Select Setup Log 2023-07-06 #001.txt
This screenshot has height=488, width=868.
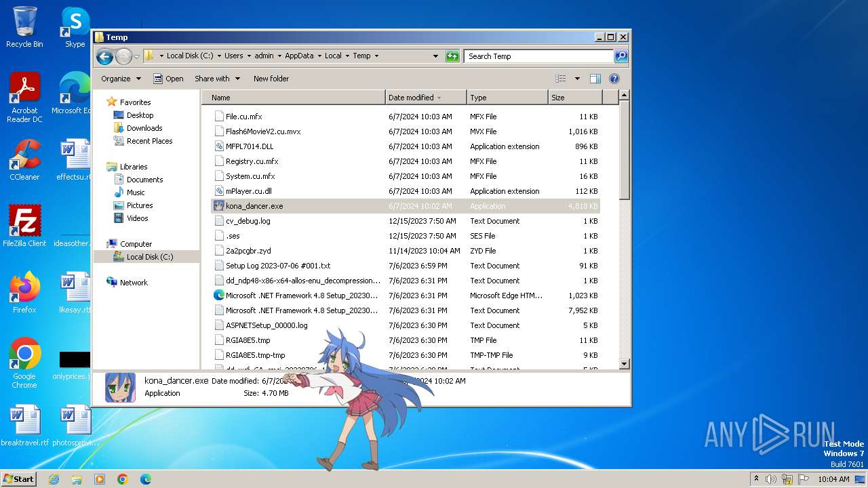click(x=406, y=266)
